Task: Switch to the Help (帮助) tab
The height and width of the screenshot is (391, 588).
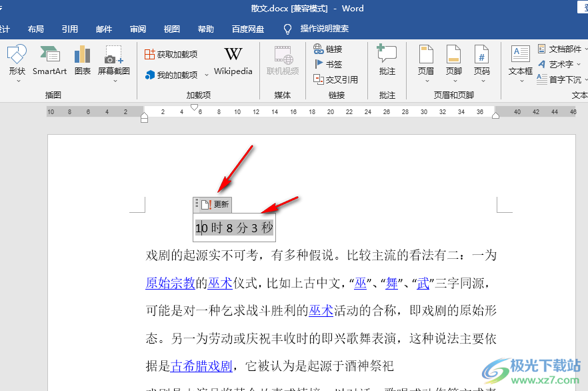Action: [x=206, y=29]
